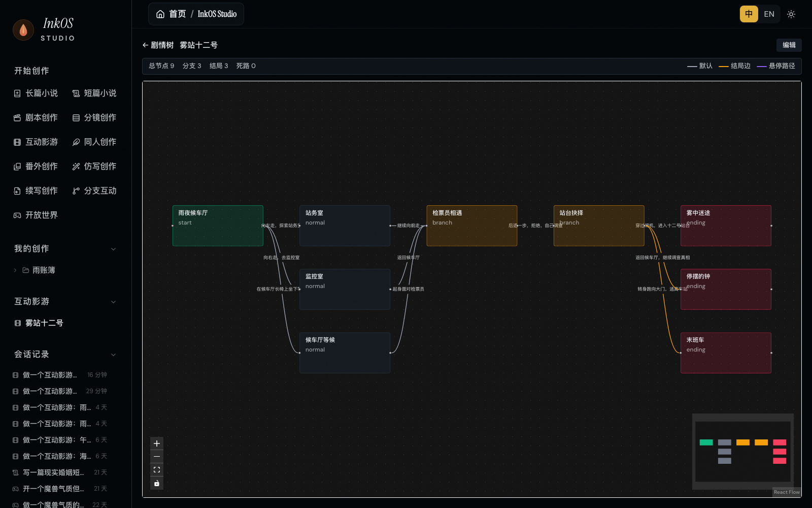This screenshot has height=508, width=812.
Task: Click the React Flow attribution link
Action: 787,492
